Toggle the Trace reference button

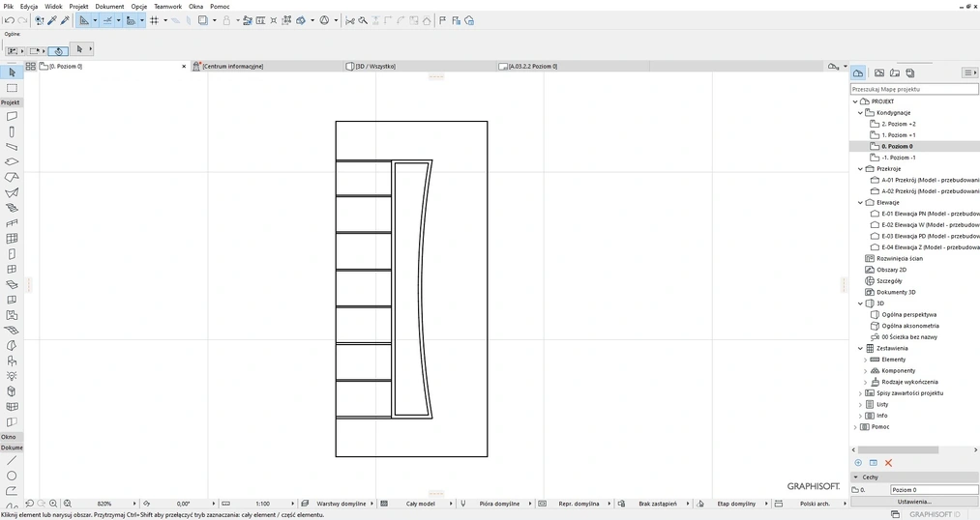coord(202,20)
